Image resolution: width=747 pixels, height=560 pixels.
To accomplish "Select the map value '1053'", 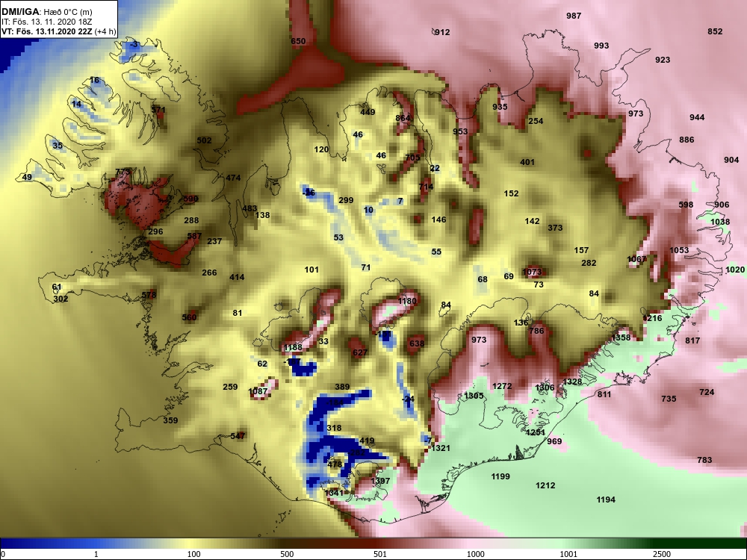I will (679, 250).
